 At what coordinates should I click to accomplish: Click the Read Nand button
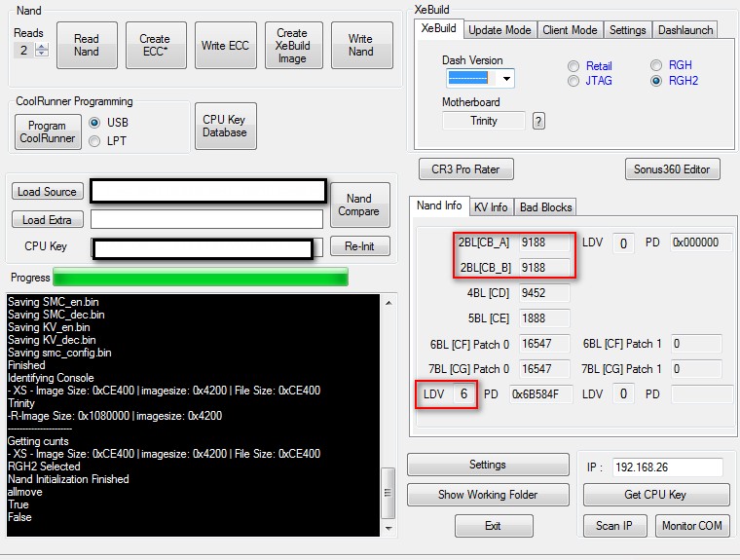click(87, 46)
